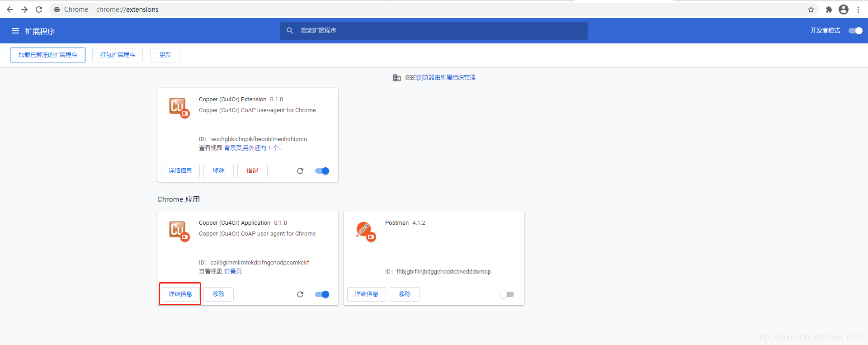Click 移除 on the Copper Application card
The image size is (868, 345).
tap(218, 294)
